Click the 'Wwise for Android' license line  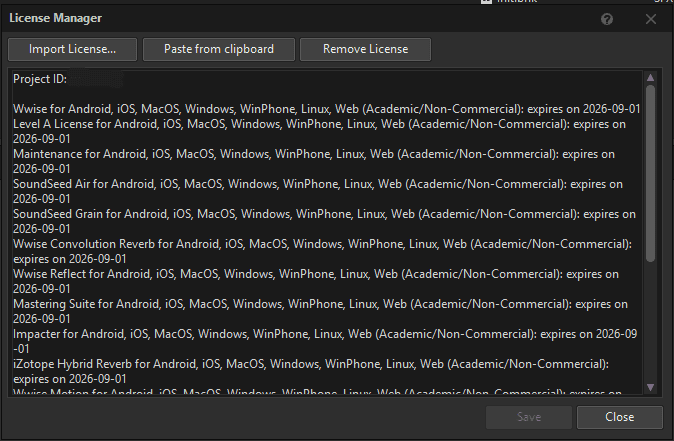(327, 109)
